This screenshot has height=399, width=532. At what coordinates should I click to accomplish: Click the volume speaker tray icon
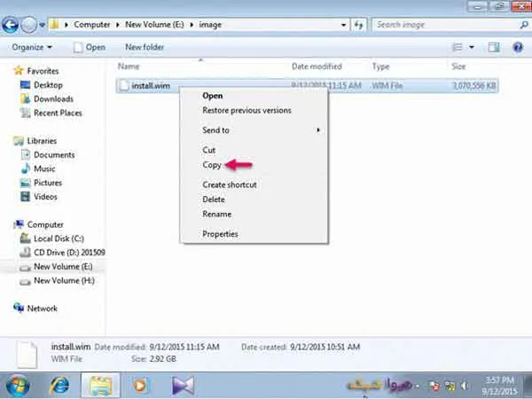pos(465,386)
